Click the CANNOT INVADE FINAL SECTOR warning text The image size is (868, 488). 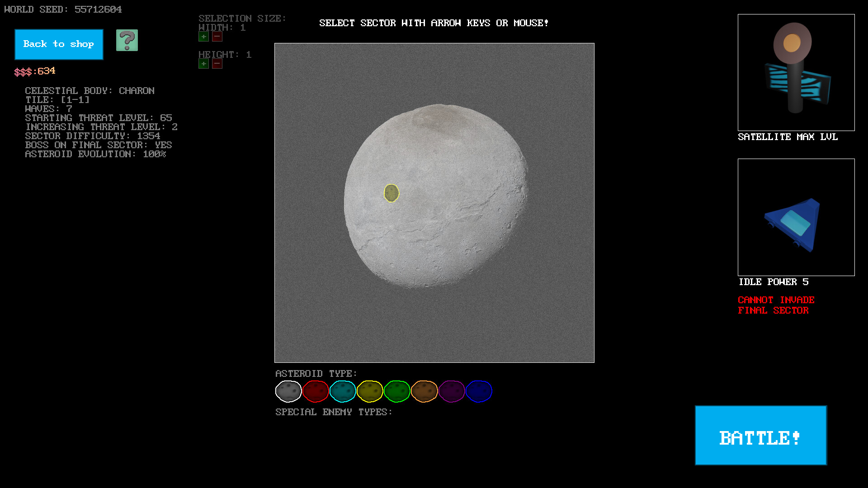(x=776, y=305)
